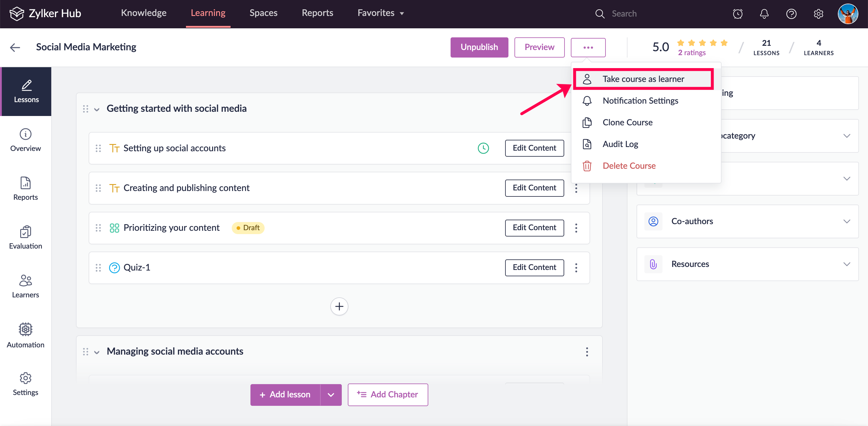The width and height of the screenshot is (868, 426).
Task: Open three-dot menu for Quiz-1 lesson
Action: click(x=576, y=268)
